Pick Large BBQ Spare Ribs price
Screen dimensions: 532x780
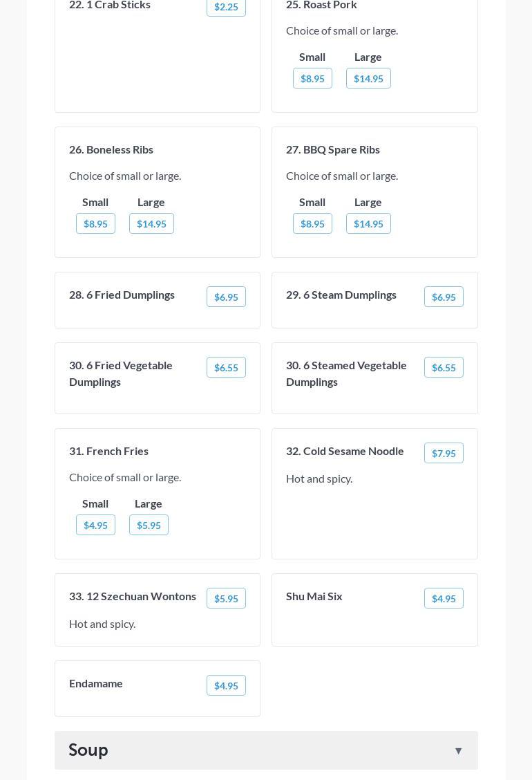coord(368,223)
